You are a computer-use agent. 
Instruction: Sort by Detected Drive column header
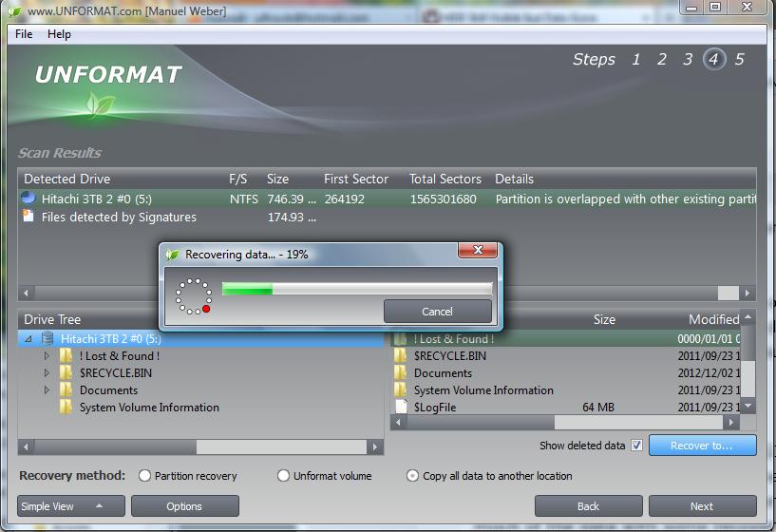tap(67, 179)
